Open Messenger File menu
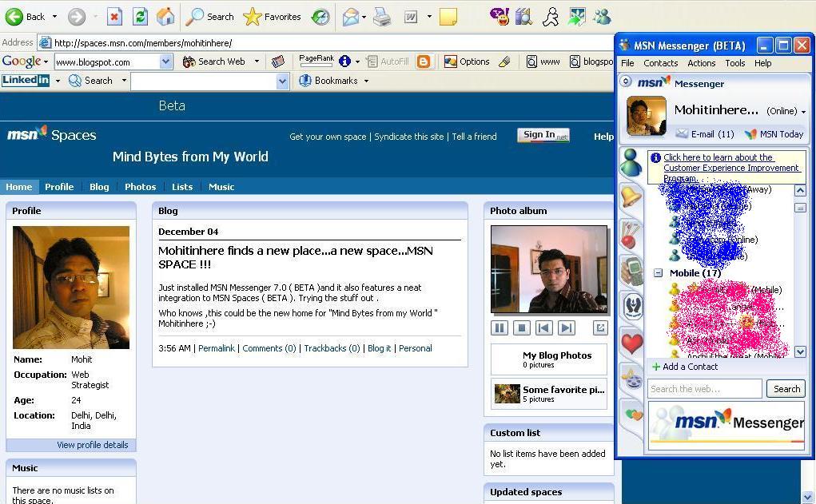This screenshot has width=816, height=504. [627, 63]
